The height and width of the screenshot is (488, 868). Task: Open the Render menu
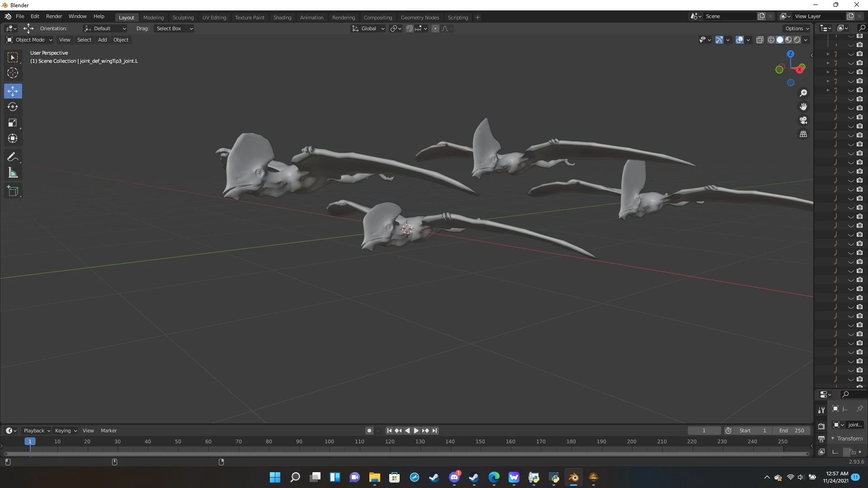tap(54, 16)
